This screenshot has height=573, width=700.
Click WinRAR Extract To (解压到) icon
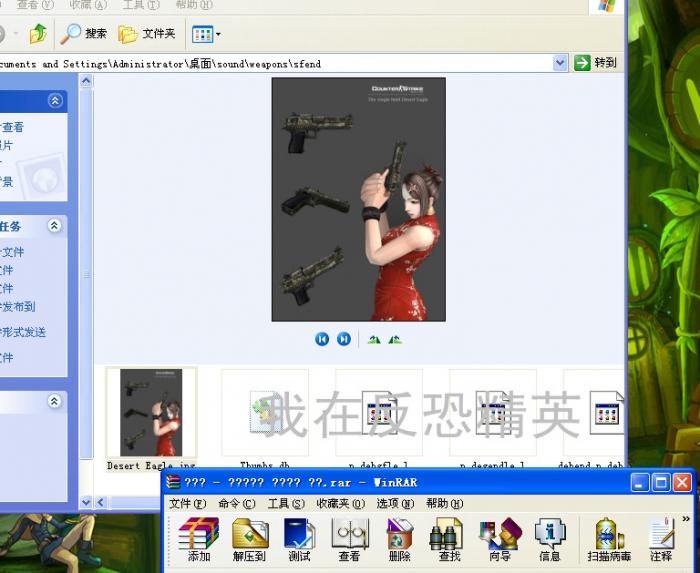250,540
